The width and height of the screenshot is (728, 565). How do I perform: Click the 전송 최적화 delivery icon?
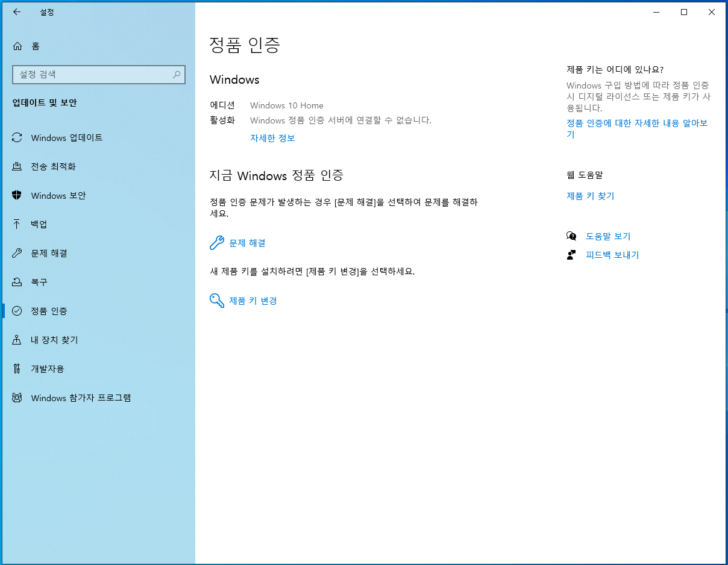tap(17, 167)
